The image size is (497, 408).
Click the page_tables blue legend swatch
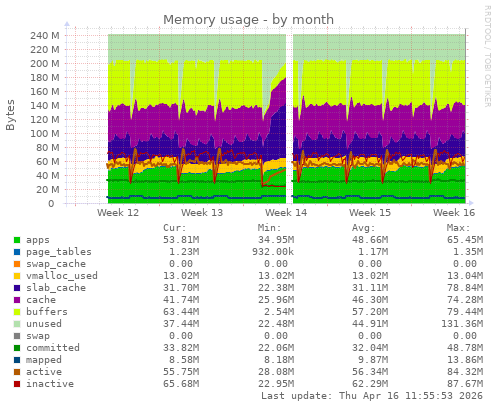click(17, 252)
